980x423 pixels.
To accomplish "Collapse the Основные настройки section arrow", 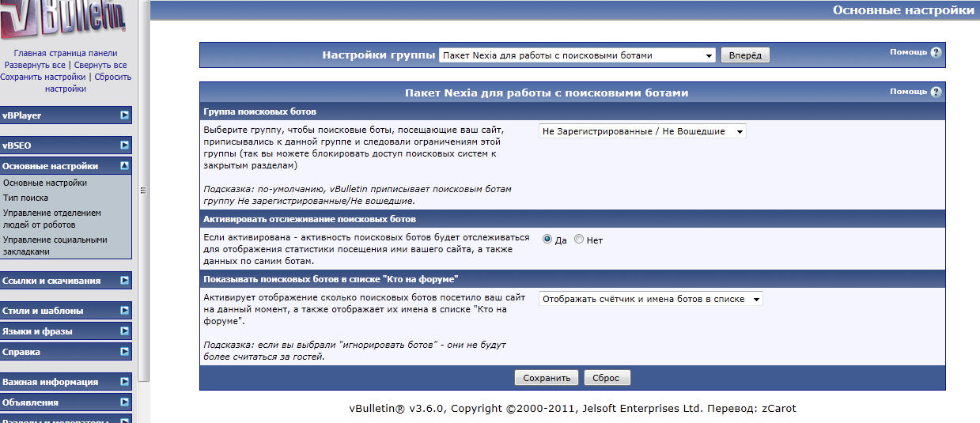I will (124, 166).
